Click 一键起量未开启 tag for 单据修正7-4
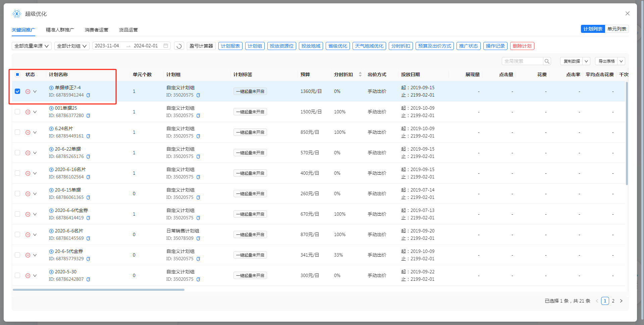This screenshot has height=325, width=644. pyautogui.click(x=250, y=91)
